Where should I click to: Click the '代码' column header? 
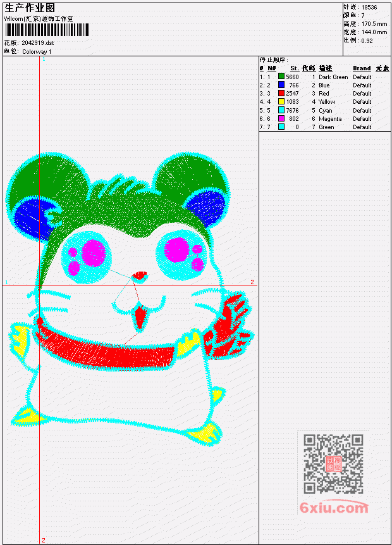(309, 68)
